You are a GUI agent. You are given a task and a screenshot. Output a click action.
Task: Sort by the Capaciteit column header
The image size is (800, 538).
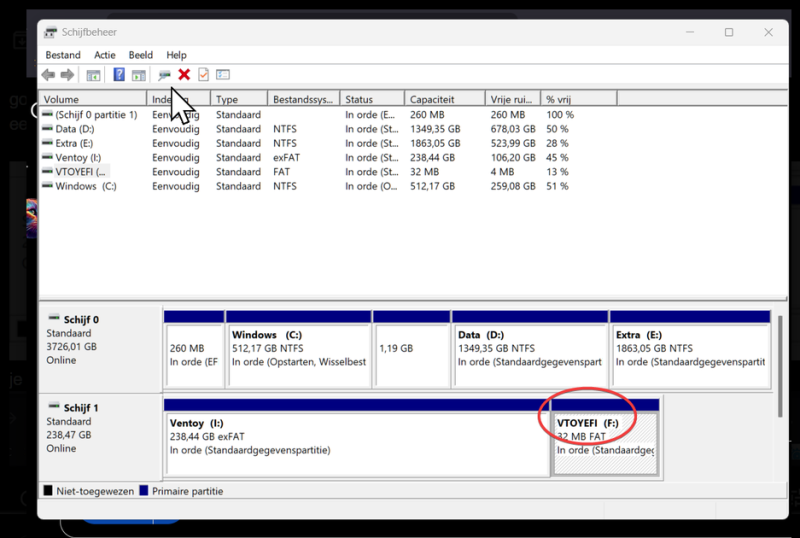click(444, 99)
